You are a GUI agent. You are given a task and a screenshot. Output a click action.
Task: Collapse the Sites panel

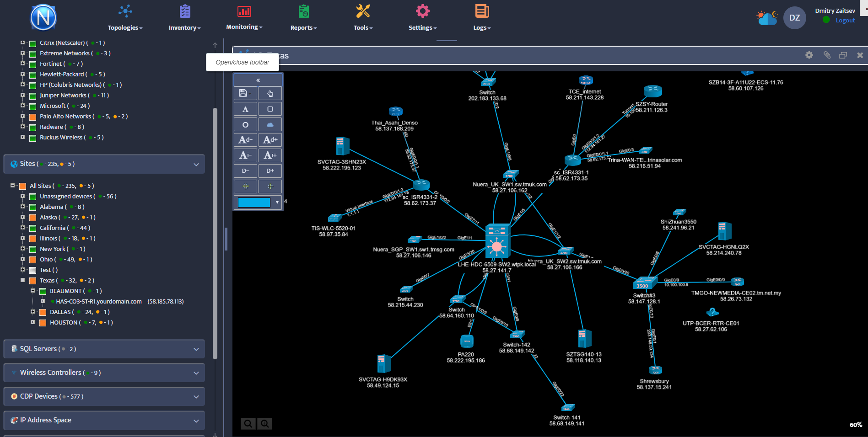[x=104, y=164]
